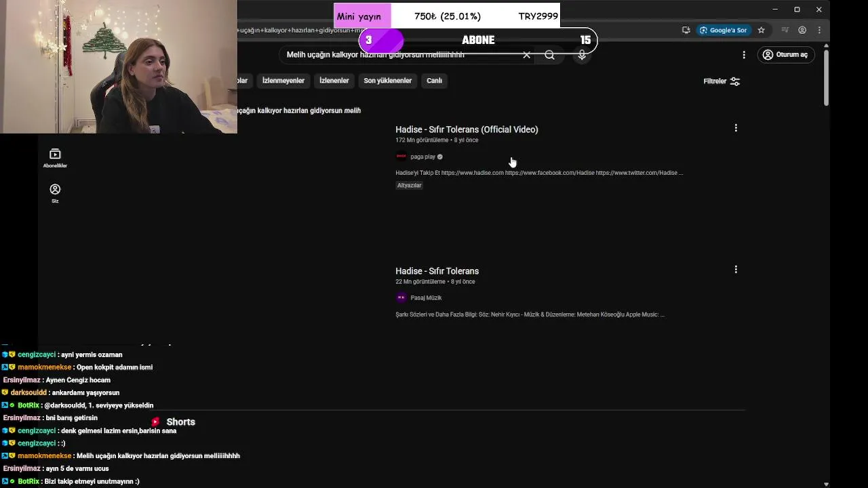Open Hadise - Sıfır Tolerans by Pasaj Müzik
This screenshot has height=488, width=868.
coord(437,271)
